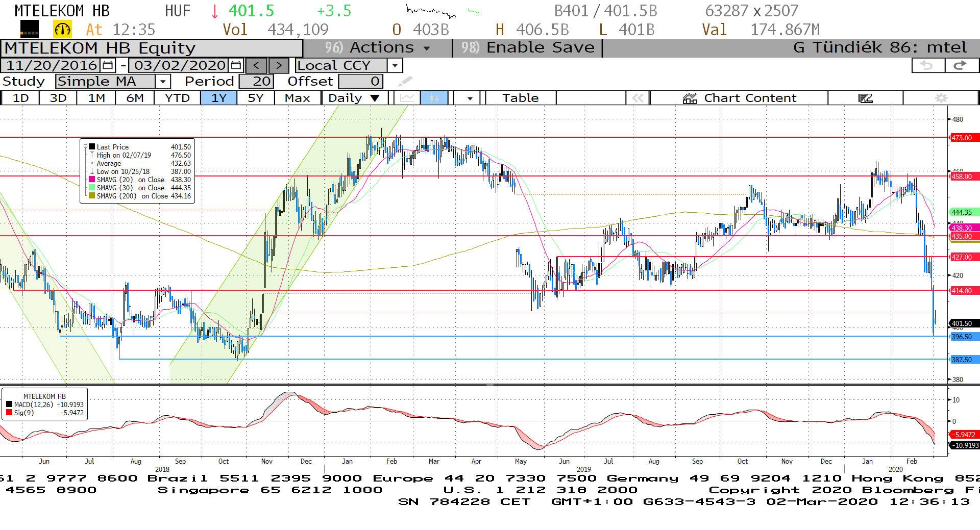Click SMAVG (30) green legend swatch
The height and width of the screenshot is (530, 980).
[92, 188]
